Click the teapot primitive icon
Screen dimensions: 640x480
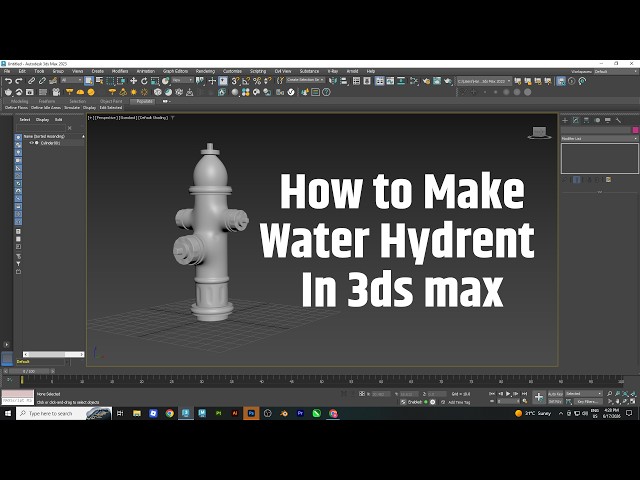(8, 92)
